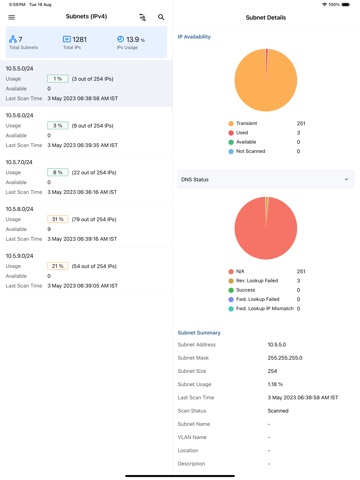The image size is (360, 480).
Task: Select subnet 10.5.8.0/24
Action: click(x=86, y=224)
